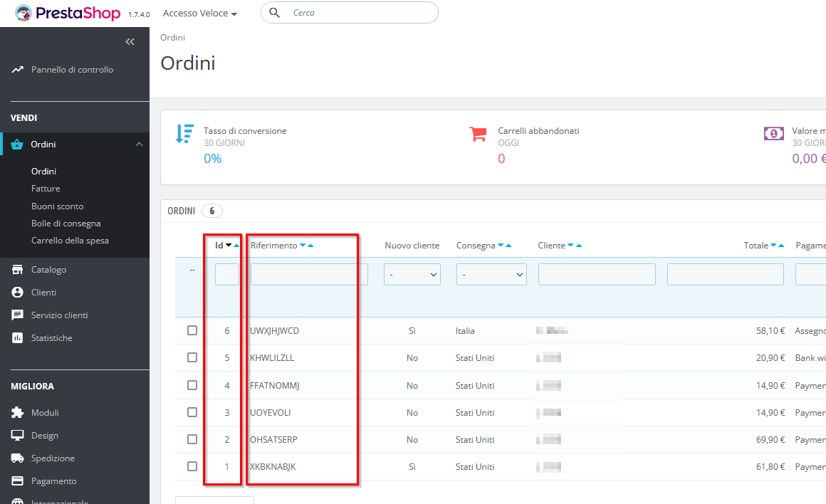This screenshot has height=504, width=826.
Task: Click the Pannello di controllo trend icon
Action: tap(17, 70)
